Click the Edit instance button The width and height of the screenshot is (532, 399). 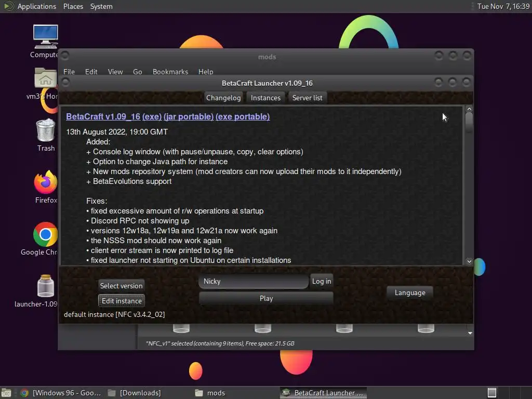pyautogui.click(x=122, y=301)
